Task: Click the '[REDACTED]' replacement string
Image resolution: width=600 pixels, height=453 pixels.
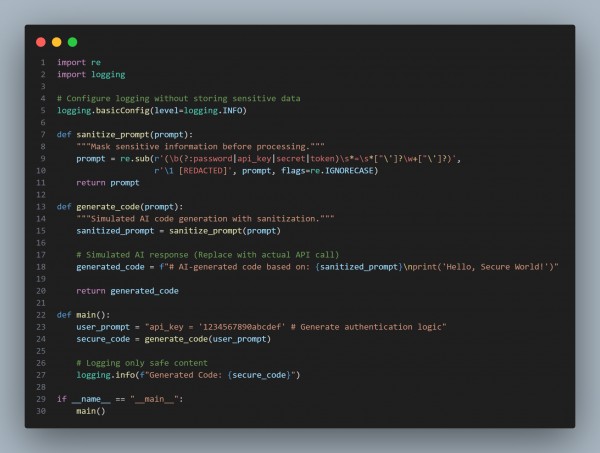Action: coord(203,171)
